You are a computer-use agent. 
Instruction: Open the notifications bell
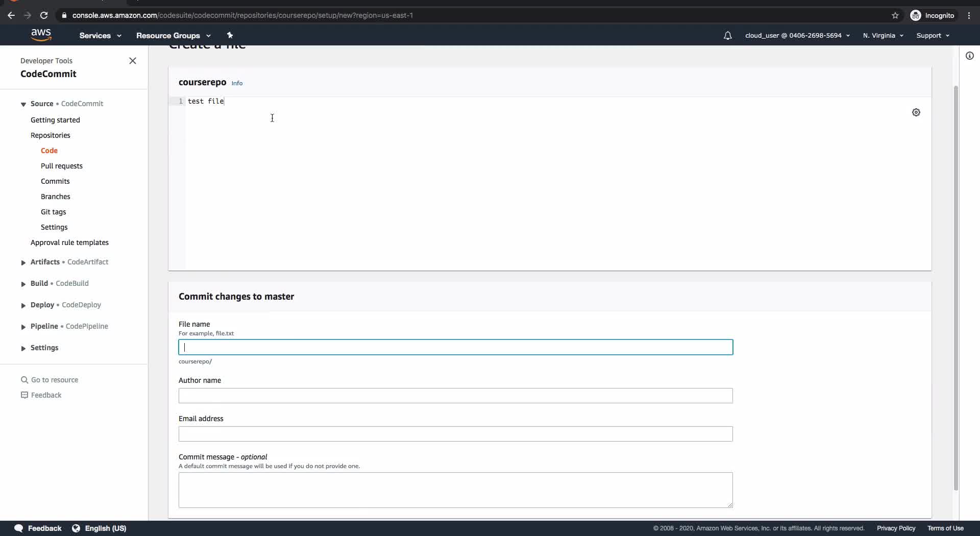click(x=727, y=35)
